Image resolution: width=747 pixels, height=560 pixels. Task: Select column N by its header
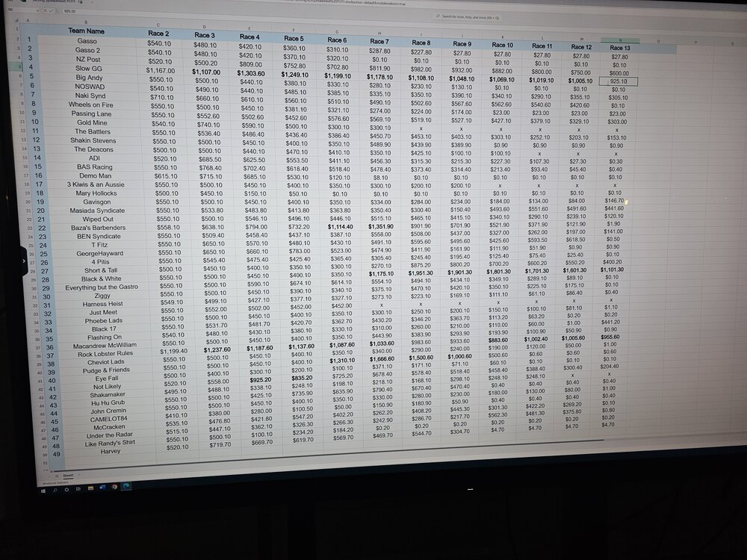(619, 39)
